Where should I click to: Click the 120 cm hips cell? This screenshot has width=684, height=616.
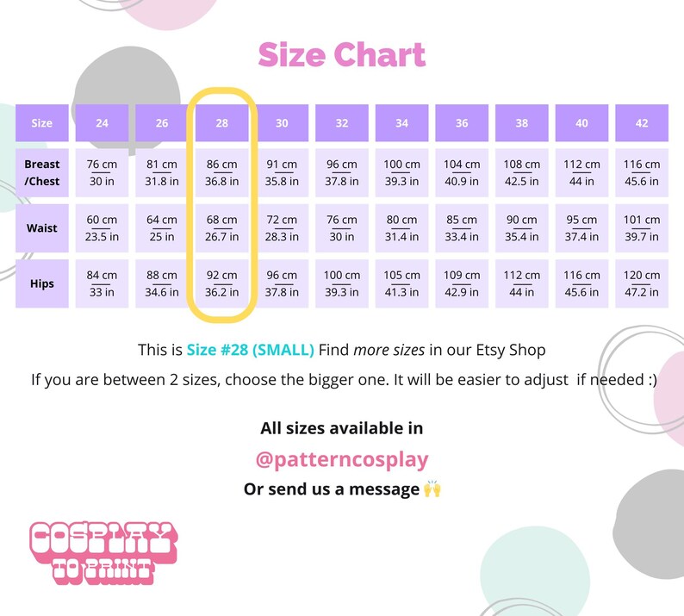pos(641,283)
